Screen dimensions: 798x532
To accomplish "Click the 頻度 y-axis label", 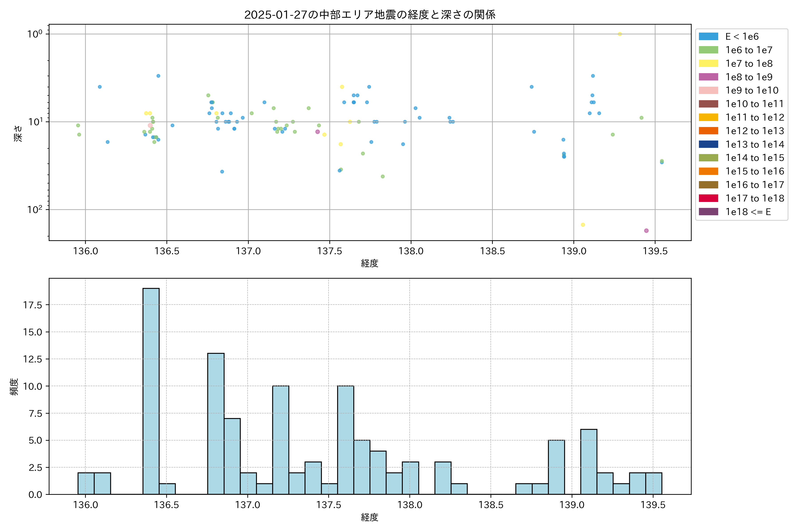I will tap(14, 387).
